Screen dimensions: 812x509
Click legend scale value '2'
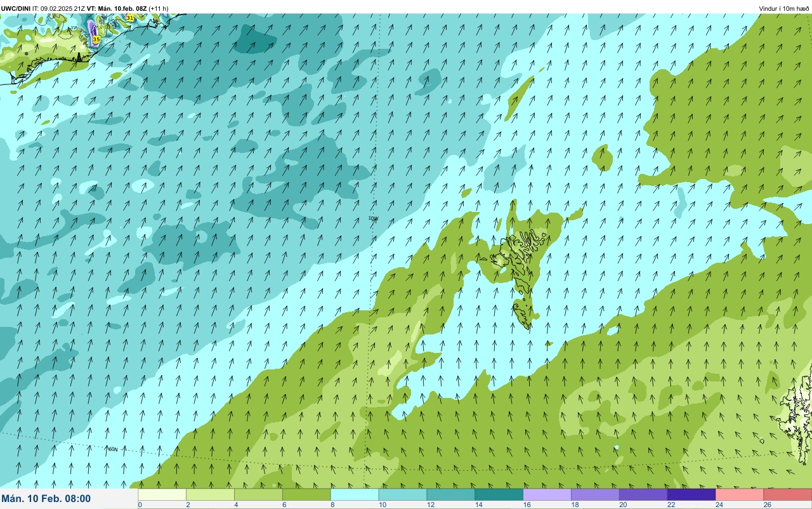[188, 505]
